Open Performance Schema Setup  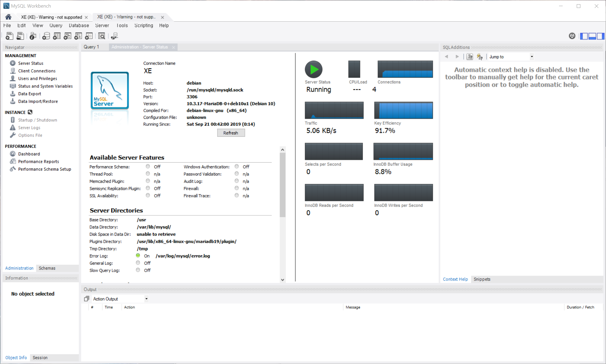(44, 169)
